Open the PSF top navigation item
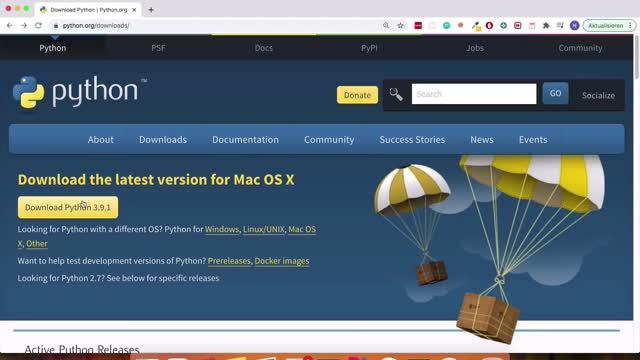This screenshot has width=640, height=360. pyautogui.click(x=158, y=48)
